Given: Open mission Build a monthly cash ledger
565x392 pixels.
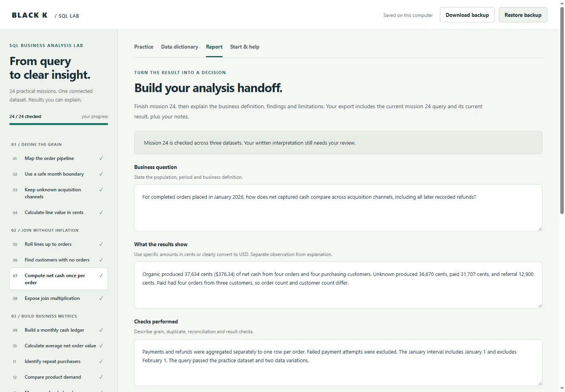Looking at the screenshot, I should pyautogui.click(x=58, y=330).
